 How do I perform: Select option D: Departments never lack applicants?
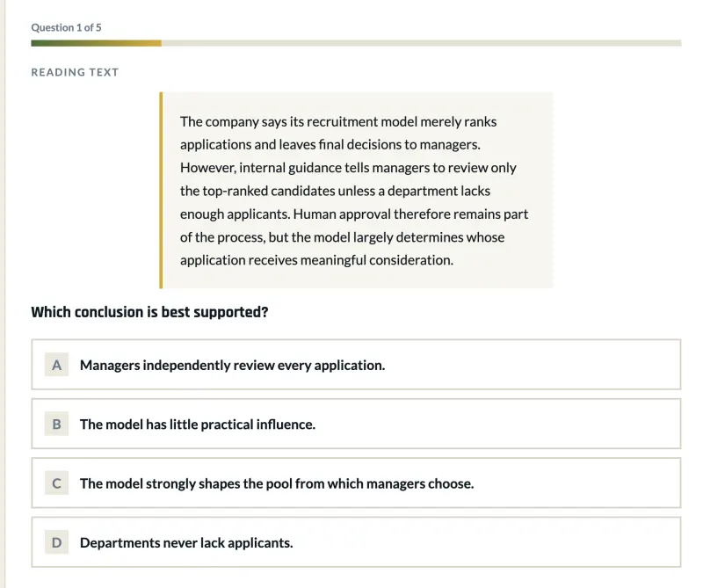point(356,542)
